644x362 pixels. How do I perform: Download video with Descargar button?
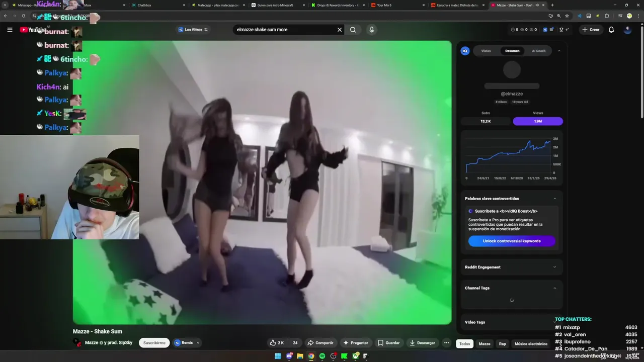tap(422, 343)
